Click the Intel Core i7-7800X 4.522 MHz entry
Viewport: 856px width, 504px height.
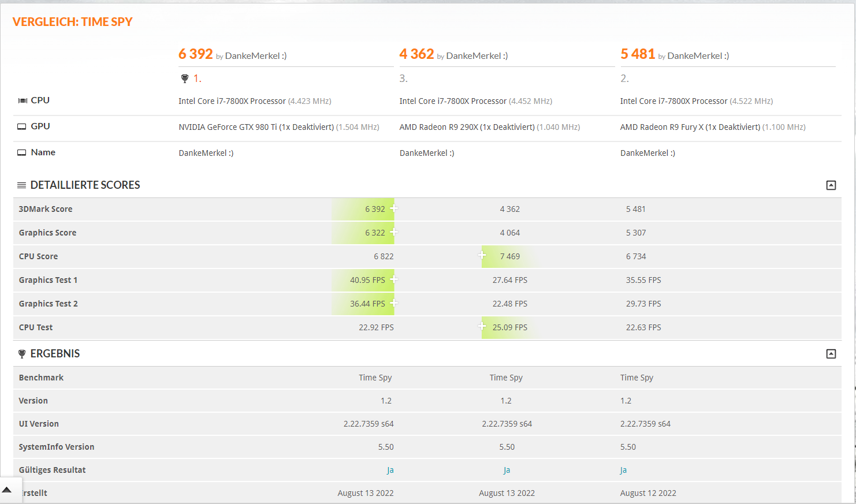(x=697, y=101)
